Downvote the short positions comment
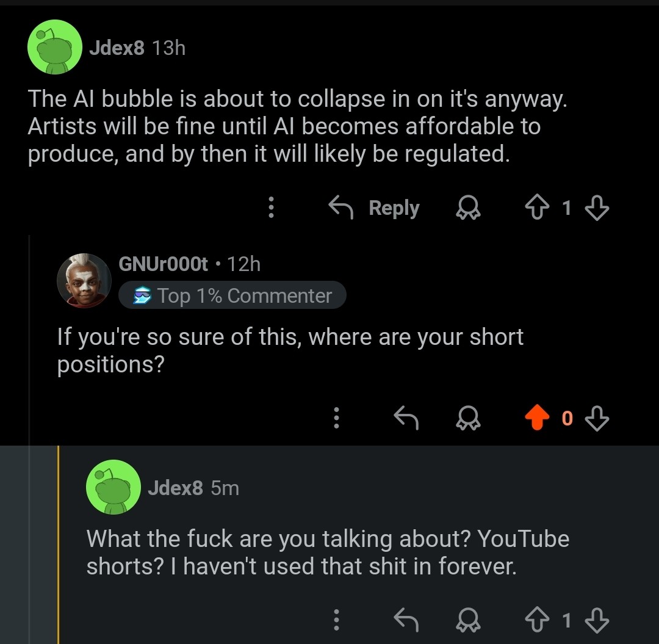This screenshot has height=644, width=659. point(596,418)
